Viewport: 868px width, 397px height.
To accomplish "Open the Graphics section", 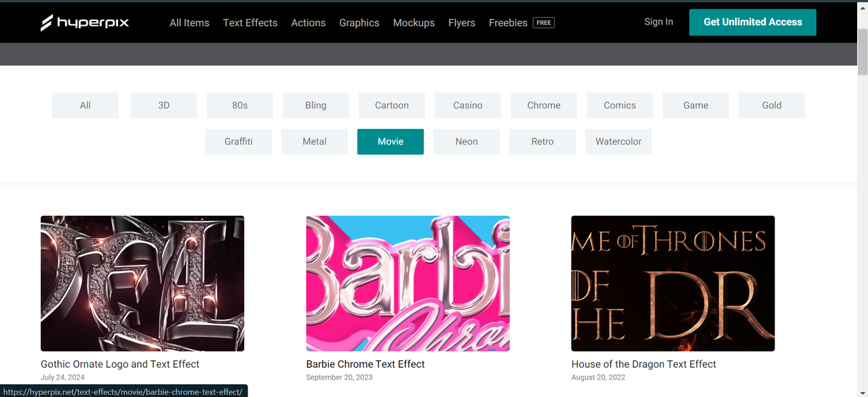I will pos(359,22).
